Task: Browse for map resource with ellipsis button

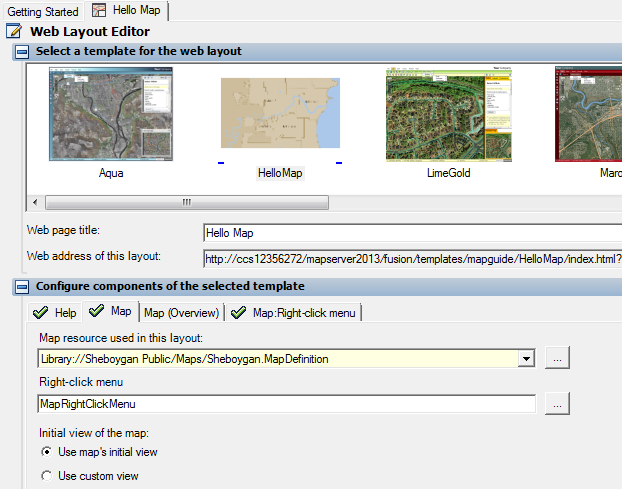Action: (557, 358)
